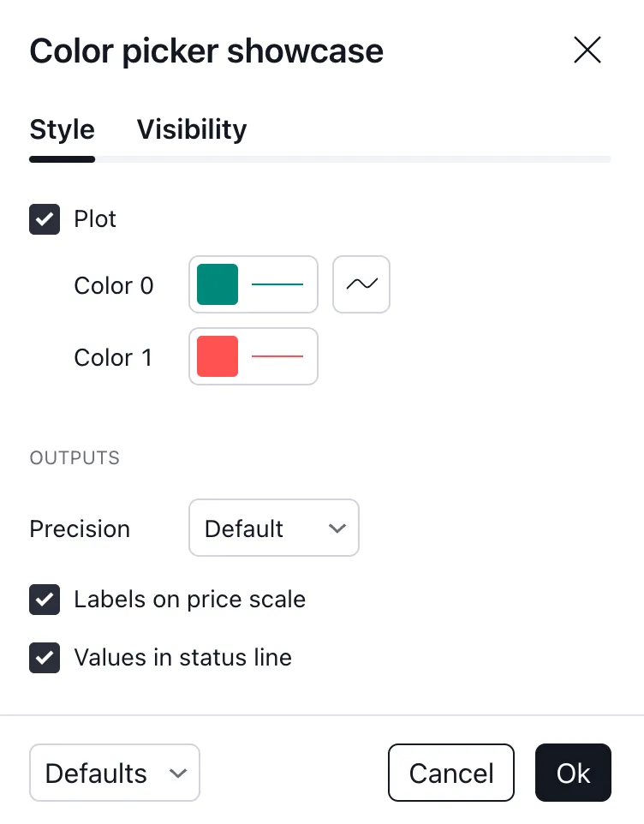Expand the Precision Default dropdown
644x824 pixels.
[273, 528]
